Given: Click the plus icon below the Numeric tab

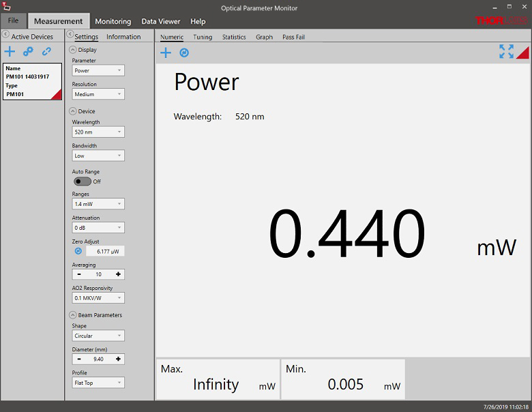Looking at the screenshot, I should [166, 53].
